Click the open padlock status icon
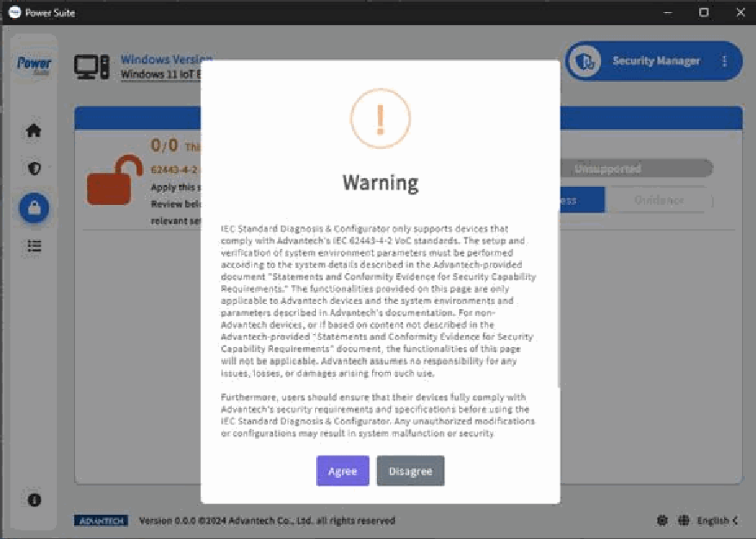This screenshot has height=539, width=756. [x=115, y=180]
